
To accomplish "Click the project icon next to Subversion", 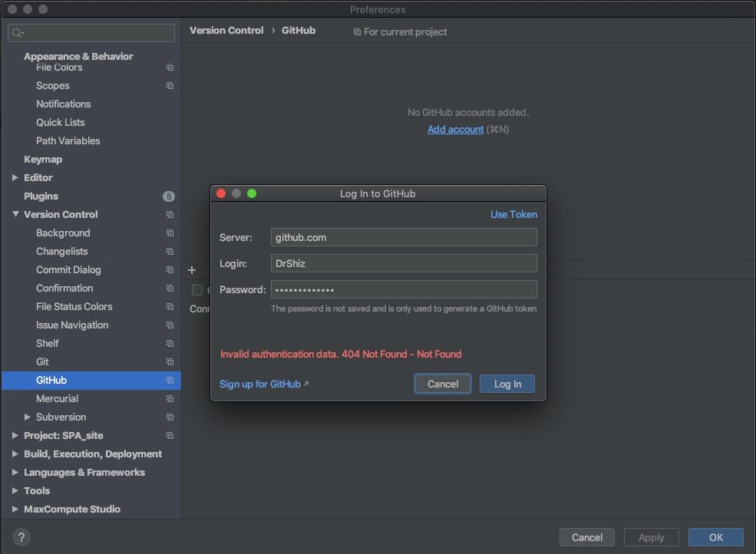I will click(170, 417).
